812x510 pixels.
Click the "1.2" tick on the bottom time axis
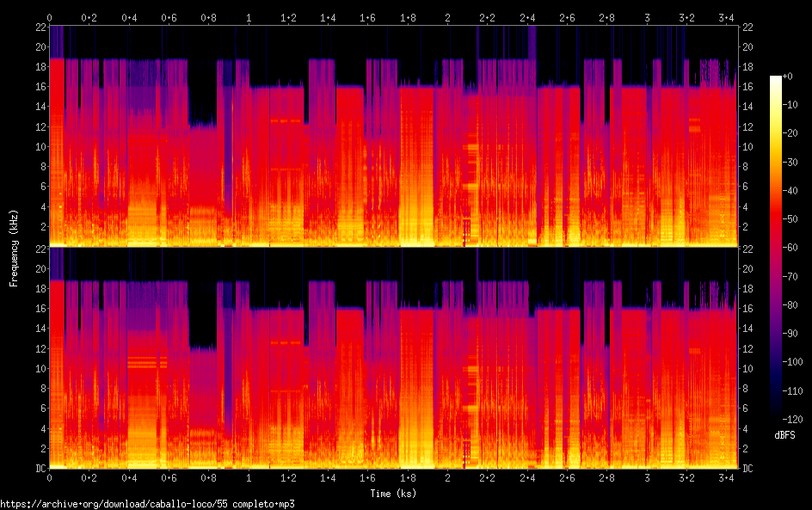point(288,478)
